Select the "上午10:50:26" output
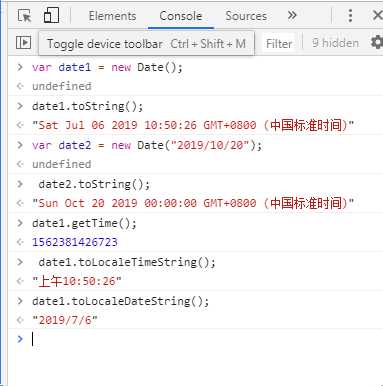The width and height of the screenshot is (383, 386). [x=77, y=281]
